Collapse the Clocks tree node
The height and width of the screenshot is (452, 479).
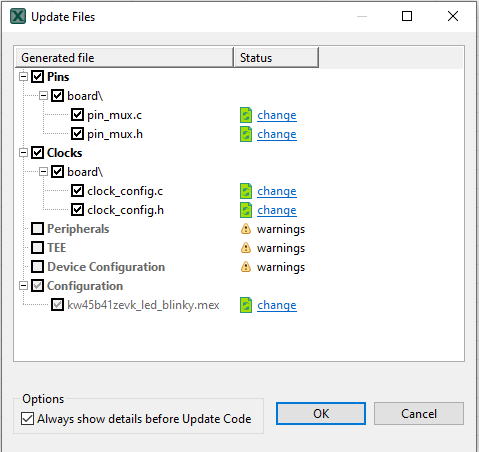point(23,153)
